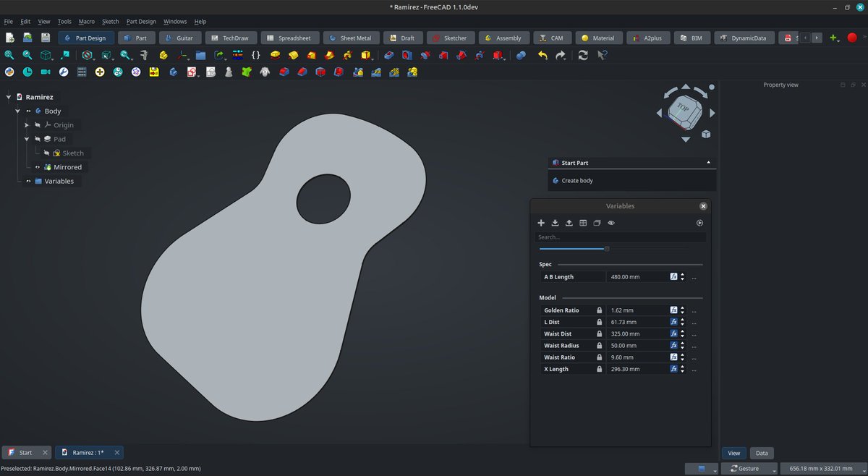Click Create body in Start Part panel
This screenshot has width=868, height=476.
tap(577, 180)
